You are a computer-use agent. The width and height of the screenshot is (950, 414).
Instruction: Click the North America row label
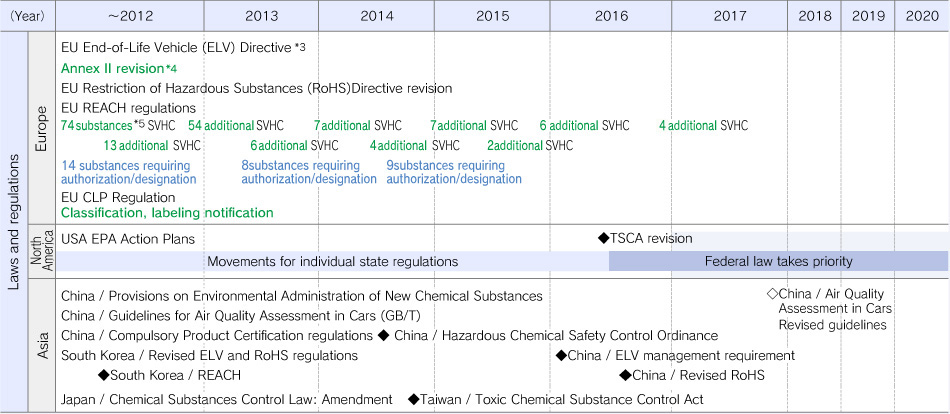point(41,250)
